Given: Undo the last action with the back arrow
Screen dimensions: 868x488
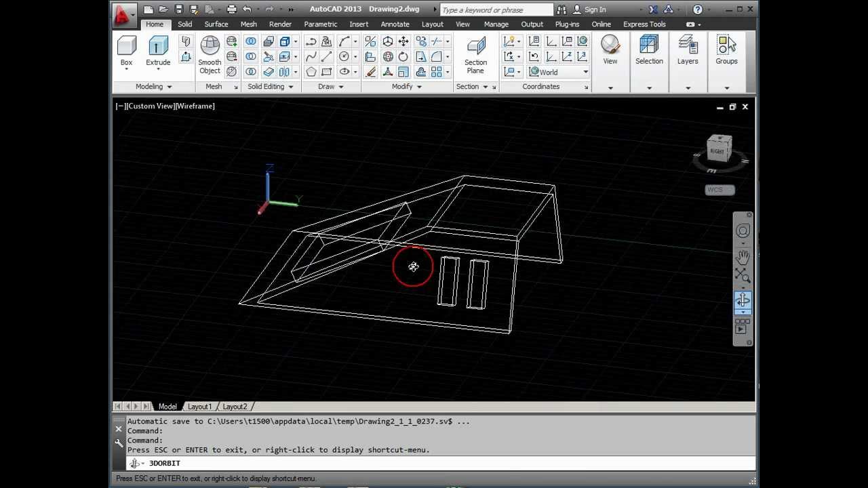Looking at the screenshot, I should 247,9.
